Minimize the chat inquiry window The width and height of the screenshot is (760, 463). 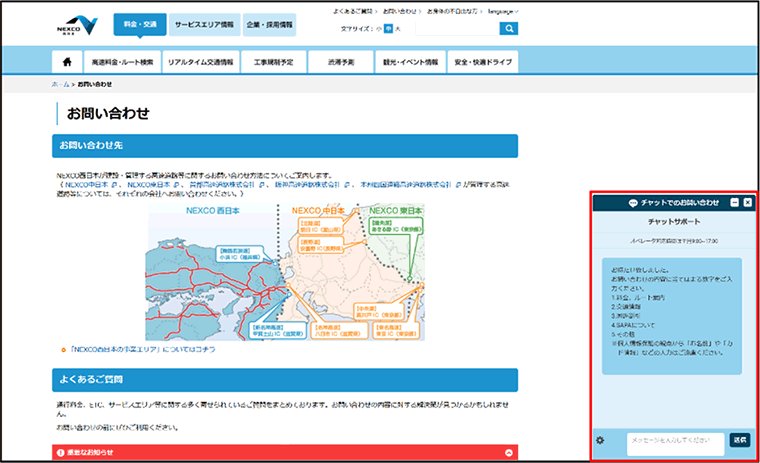pos(735,203)
